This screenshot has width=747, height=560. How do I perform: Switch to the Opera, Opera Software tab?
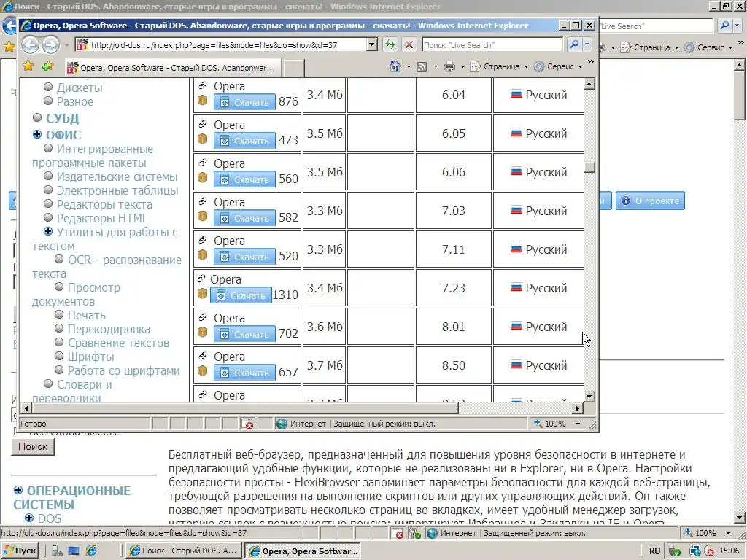pyautogui.click(x=172, y=68)
